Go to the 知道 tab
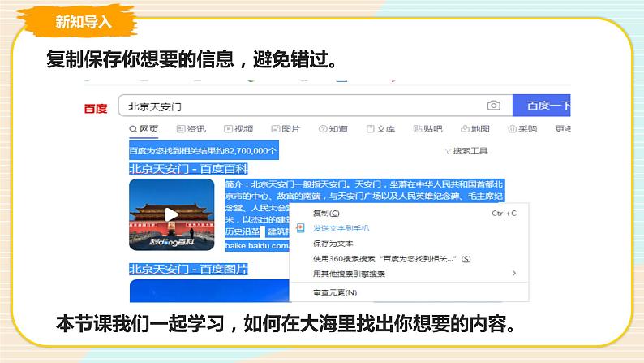Image resolution: width=644 pixels, height=363 pixels. coord(333,128)
